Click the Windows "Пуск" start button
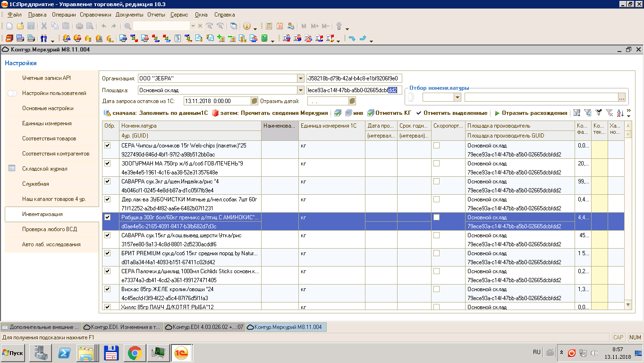The width and height of the screenshot is (644, 363). (13, 353)
